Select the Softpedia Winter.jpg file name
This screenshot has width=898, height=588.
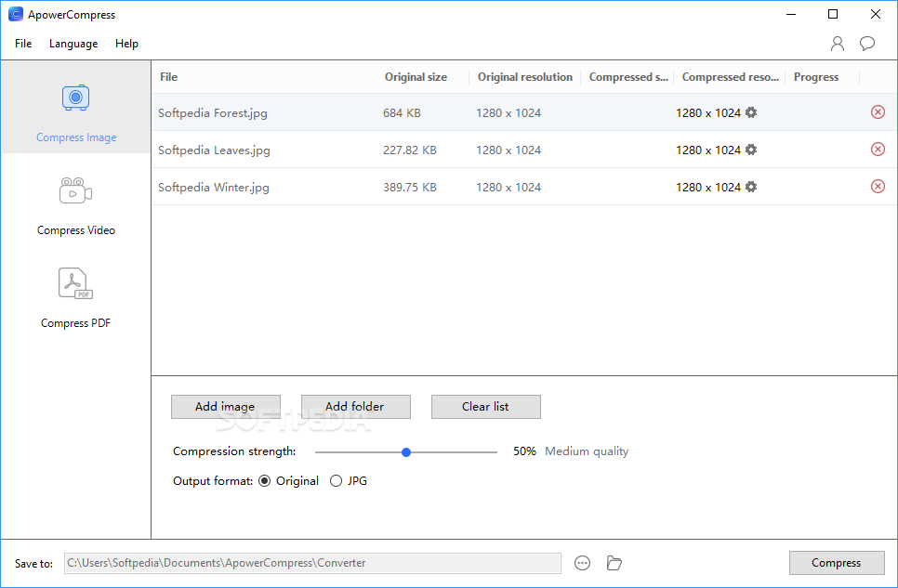[x=213, y=188]
